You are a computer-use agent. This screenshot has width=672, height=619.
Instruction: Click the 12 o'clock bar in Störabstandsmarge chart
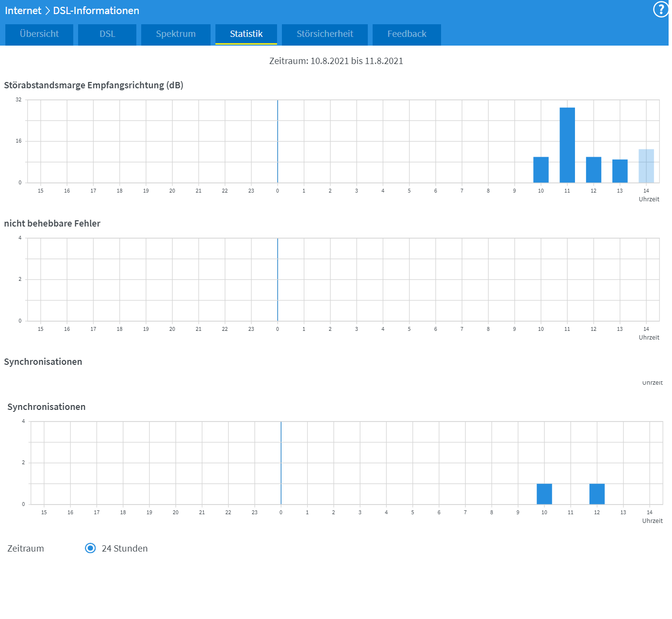coord(593,170)
